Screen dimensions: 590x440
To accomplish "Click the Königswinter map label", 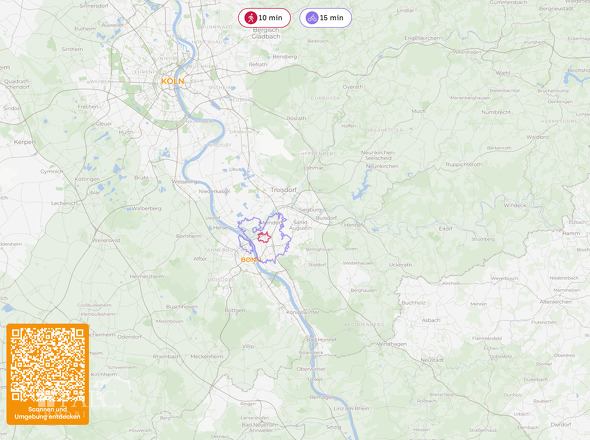I will tap(303, 312).
